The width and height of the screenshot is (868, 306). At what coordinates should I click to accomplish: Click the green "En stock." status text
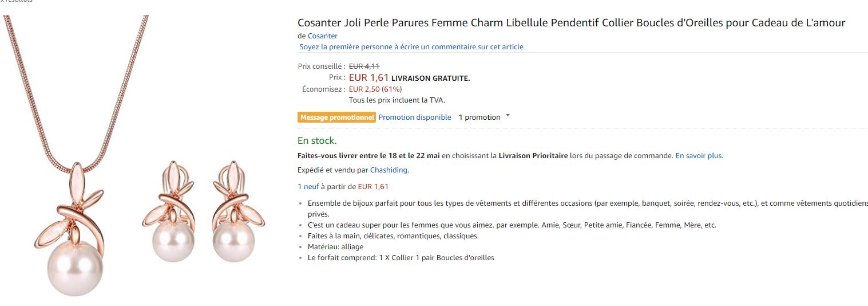coord(317,140)
